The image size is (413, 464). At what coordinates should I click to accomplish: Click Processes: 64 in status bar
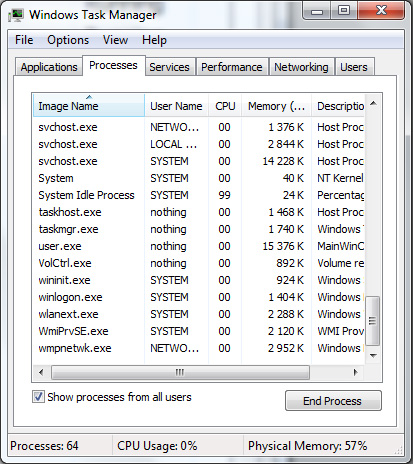pos(44,446)
